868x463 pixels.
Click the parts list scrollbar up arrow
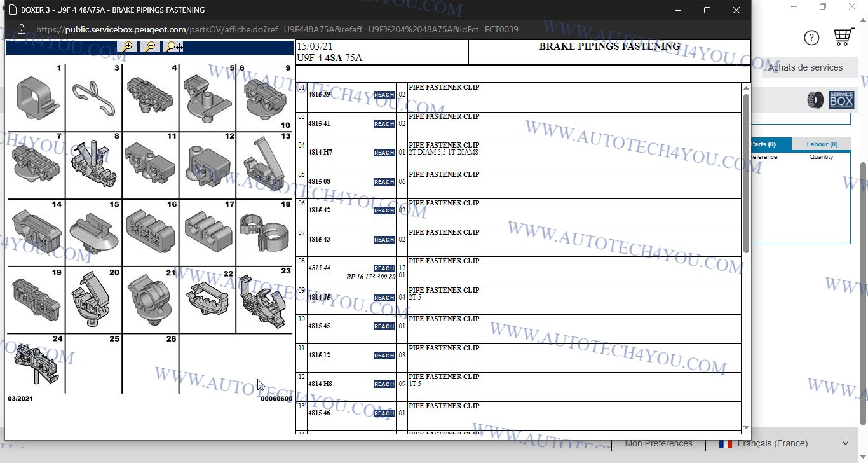coord(746,88)
